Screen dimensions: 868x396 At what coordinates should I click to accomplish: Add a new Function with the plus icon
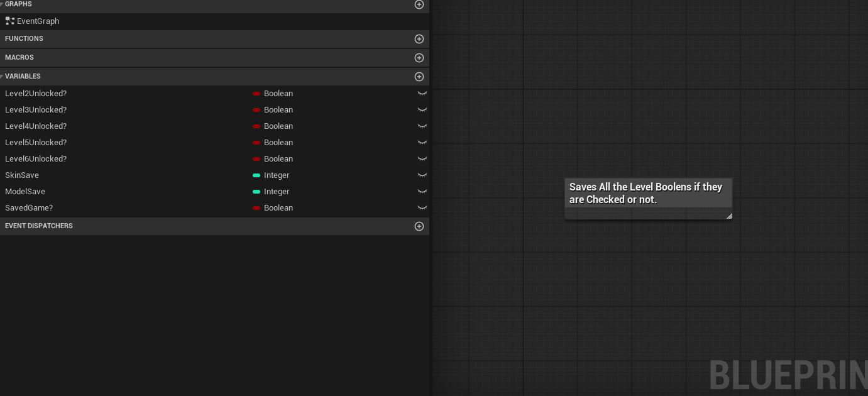pyautogui.click(x=419, y=39)
